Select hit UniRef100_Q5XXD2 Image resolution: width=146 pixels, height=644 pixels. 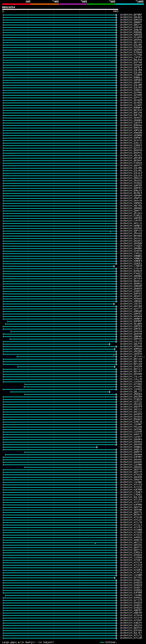pos(131,404)
